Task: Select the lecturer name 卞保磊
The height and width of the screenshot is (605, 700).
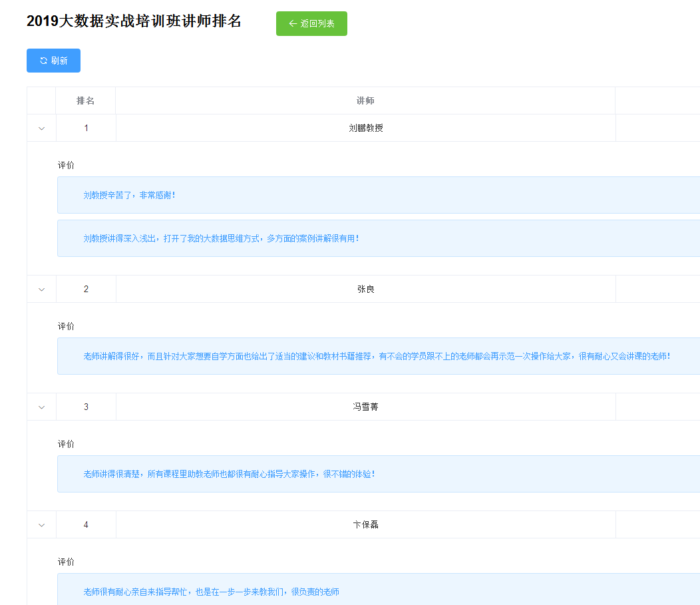Action: pos(366,524)
